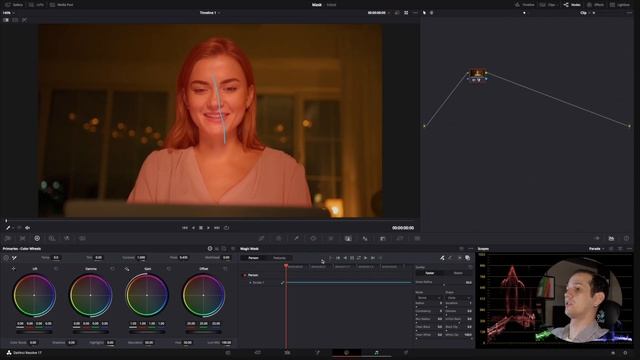Screen dimensions: 640x360
Task: Track the mask in reverse
Action: tap(345, 258)
